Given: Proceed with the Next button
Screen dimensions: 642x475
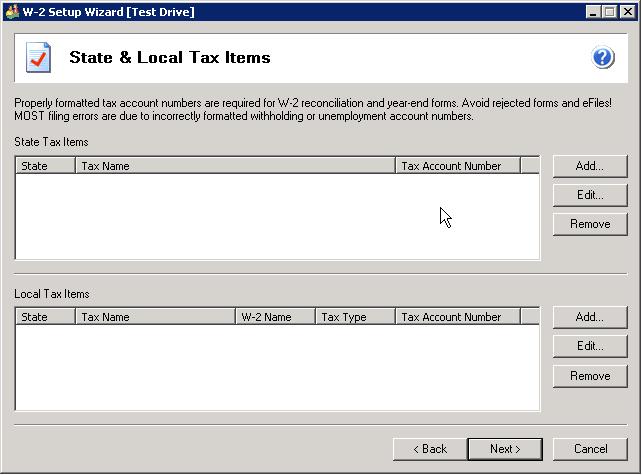Looking at the screenshot, I should coord(505,449).
